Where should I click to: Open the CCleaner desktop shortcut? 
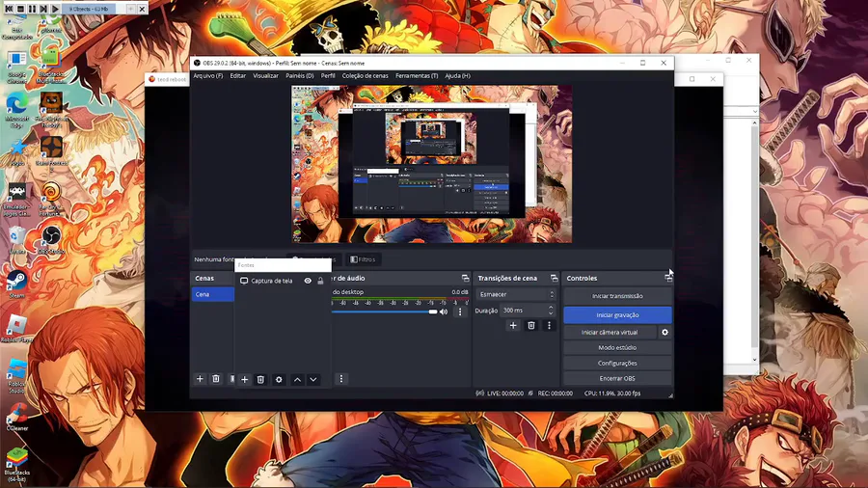16,418
